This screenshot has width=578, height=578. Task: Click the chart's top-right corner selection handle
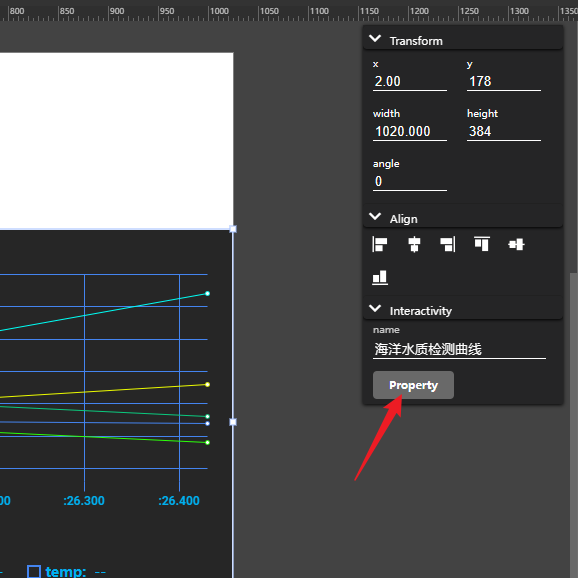[233, 229]
